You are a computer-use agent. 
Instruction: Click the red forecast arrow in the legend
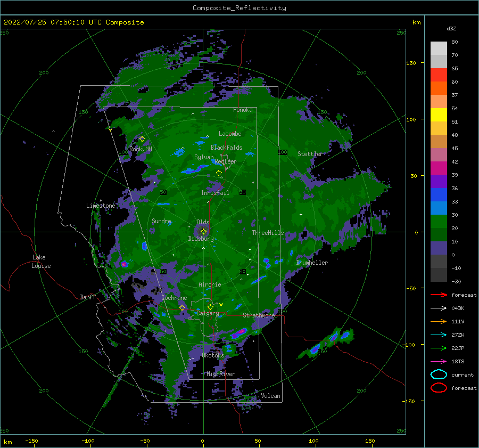439,295
